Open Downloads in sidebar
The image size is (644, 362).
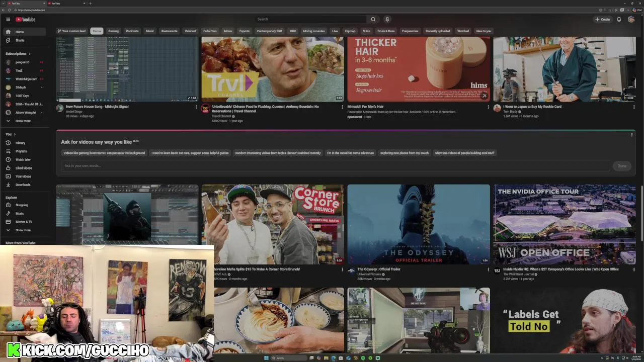(x=24, y=185)
